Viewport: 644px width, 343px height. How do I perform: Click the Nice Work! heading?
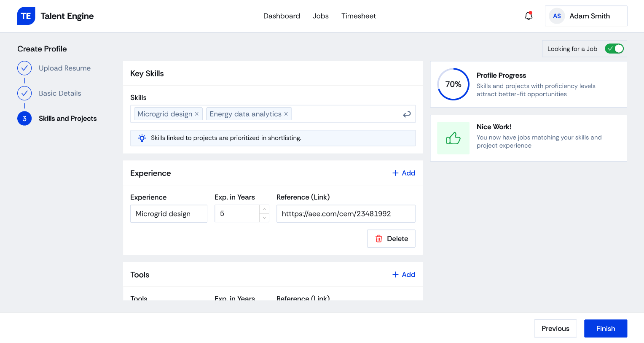coord(494,127)
